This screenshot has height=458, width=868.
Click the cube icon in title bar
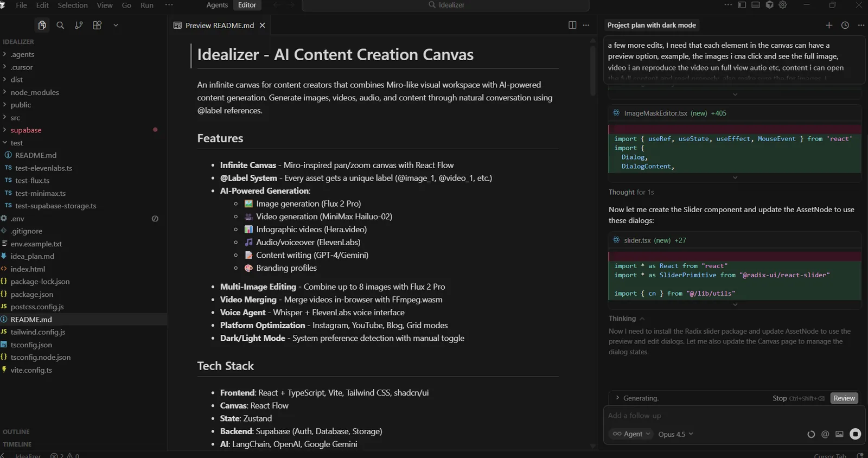click(x=769, y=5)
